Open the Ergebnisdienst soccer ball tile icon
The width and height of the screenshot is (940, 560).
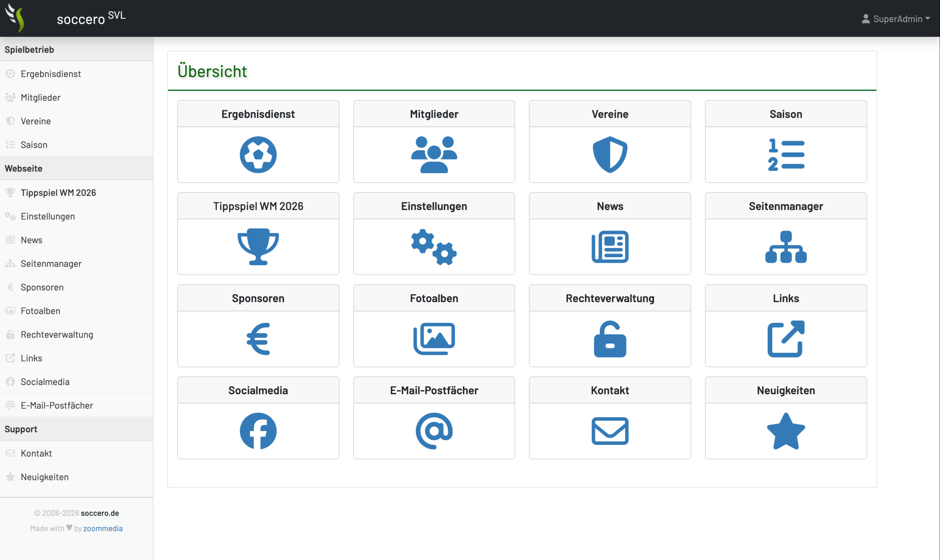click(258, 155)
